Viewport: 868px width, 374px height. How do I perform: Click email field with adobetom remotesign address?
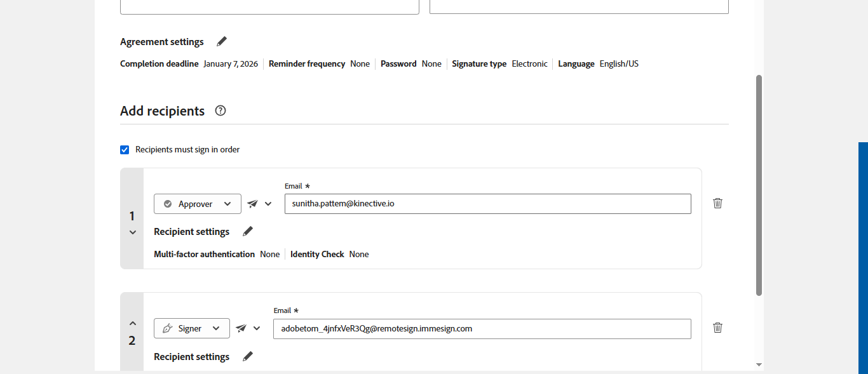click(482, 328)
